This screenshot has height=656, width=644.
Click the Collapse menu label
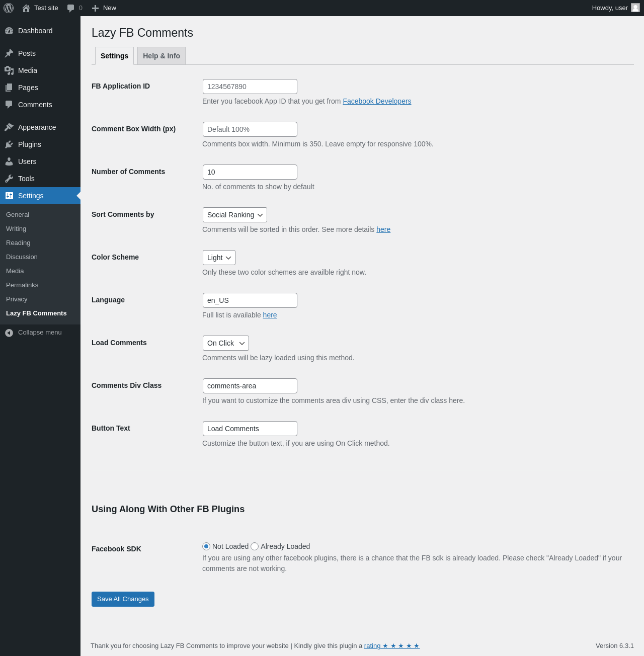40,333
